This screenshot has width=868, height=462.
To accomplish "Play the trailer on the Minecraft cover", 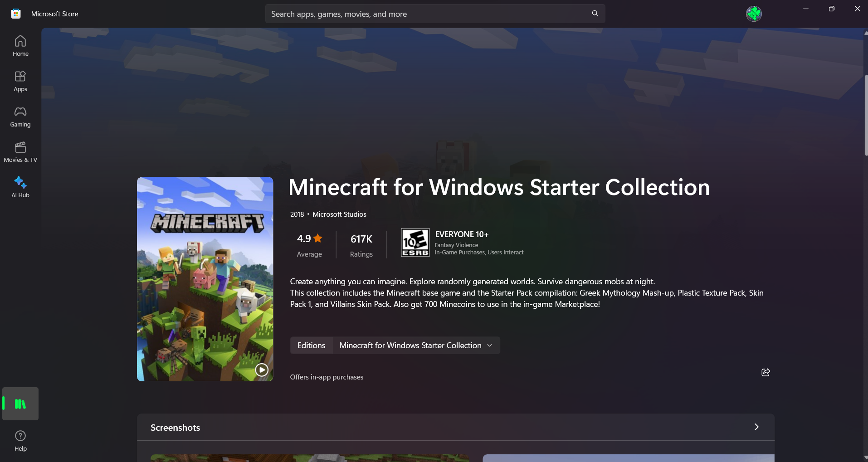I will pos(262,370).
